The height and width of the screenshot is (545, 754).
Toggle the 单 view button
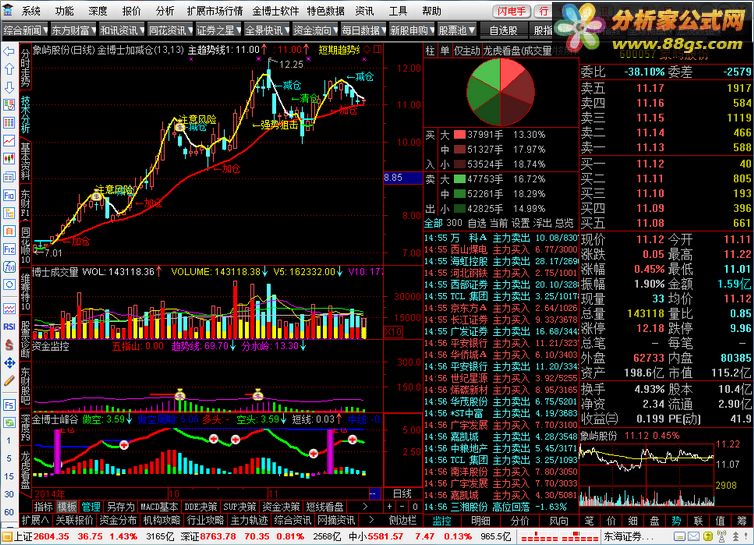coord(445,51)
